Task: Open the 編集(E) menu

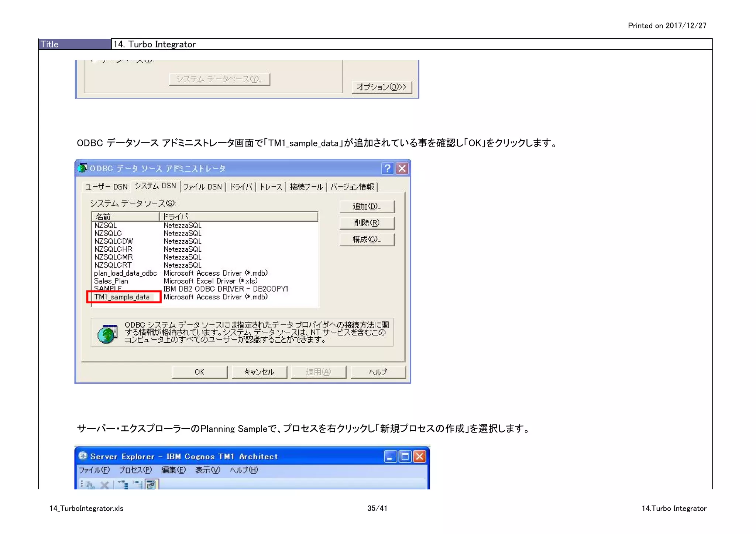Action: 173,470
